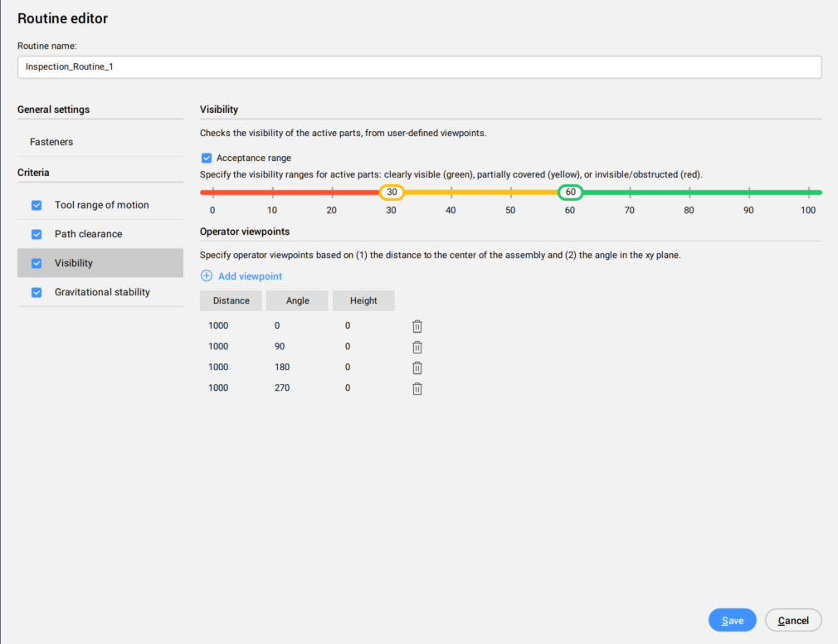
Task: Click the Routine name input field
Action: (419, 67)
